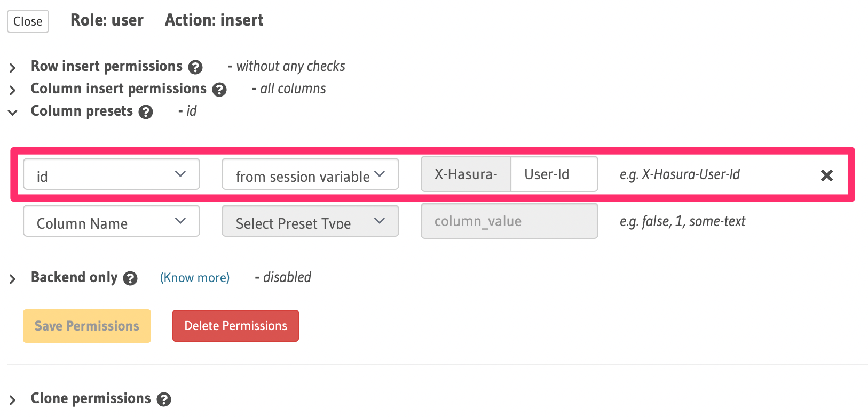
Task: Click the help icon beside Column presets
Action: 145,111
